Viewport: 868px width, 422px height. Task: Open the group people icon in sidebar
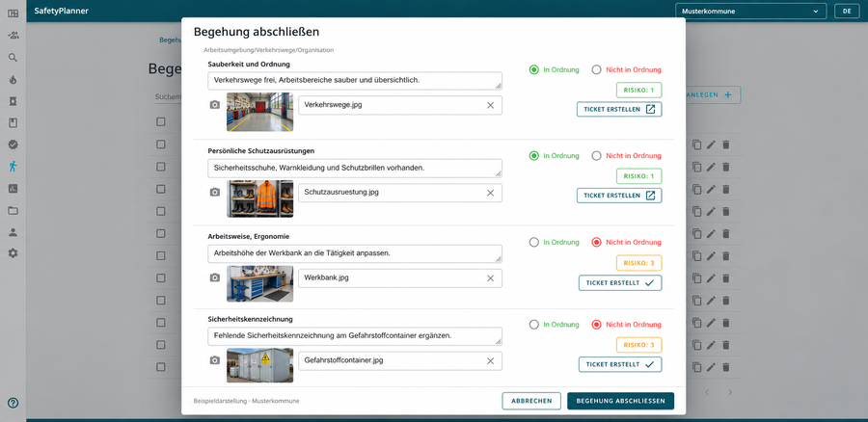click(13, 36)
